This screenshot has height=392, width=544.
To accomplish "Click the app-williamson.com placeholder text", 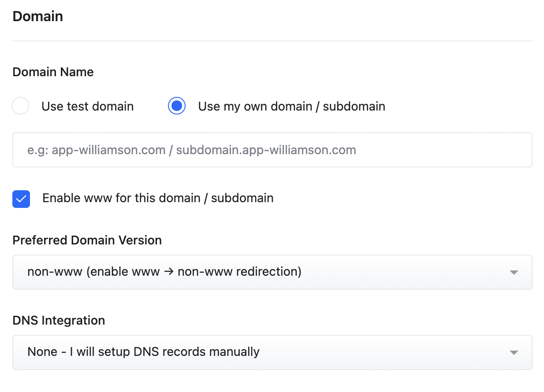I will tap(191, 150).
